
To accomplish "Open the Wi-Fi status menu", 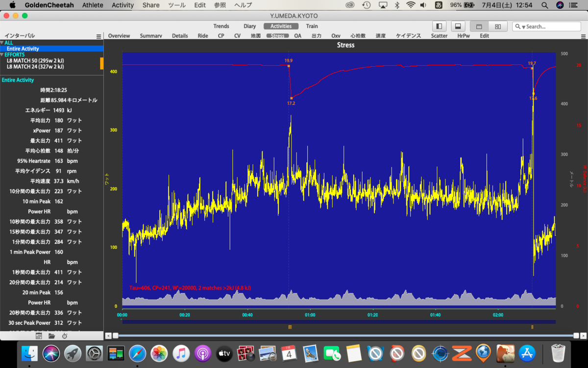I will (411, 5).
